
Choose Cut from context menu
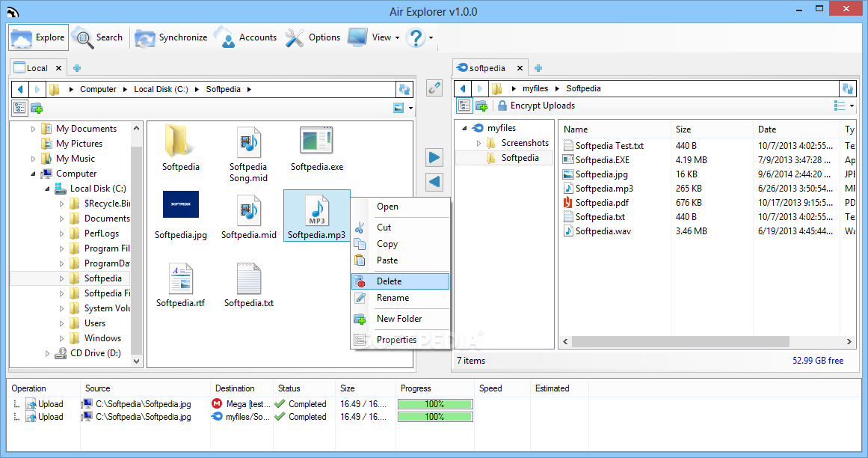tap(400, 228)
